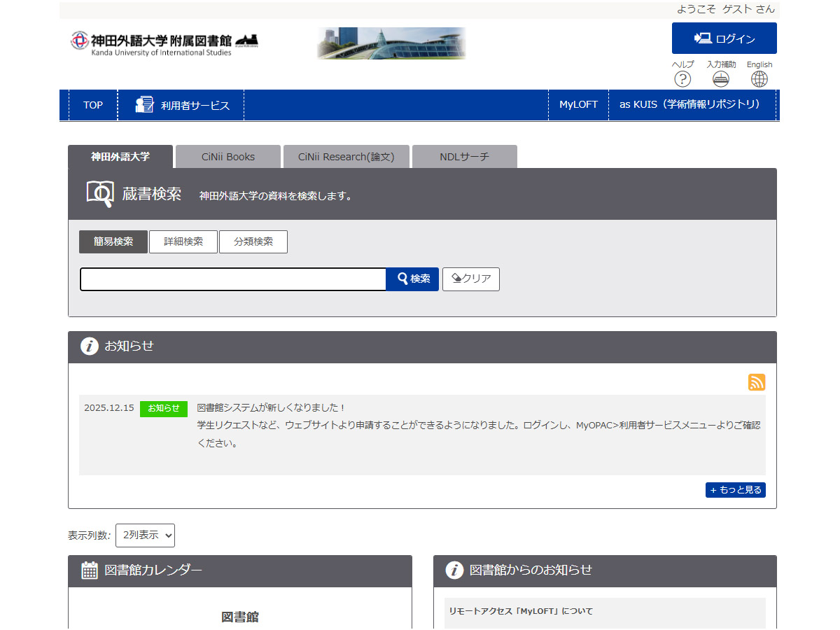Select the 簡易検索 simple search mode

(x=113, y=241)
